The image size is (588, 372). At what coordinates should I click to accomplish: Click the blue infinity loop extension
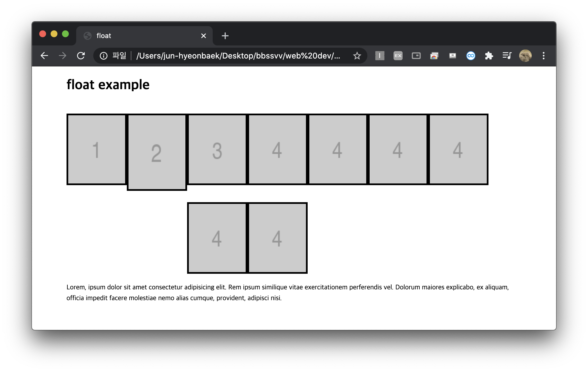click(x=471, y=56)
